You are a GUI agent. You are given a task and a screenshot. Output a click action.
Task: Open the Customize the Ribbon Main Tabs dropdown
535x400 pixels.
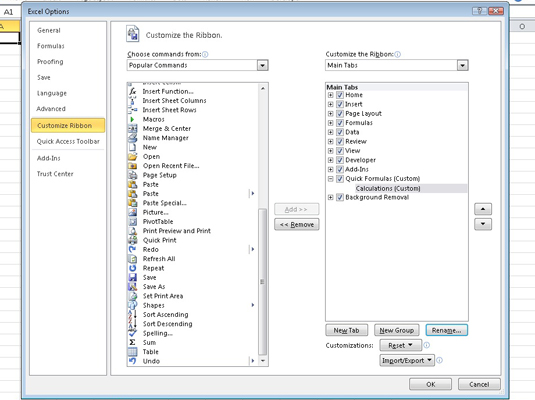pos(462,65)
